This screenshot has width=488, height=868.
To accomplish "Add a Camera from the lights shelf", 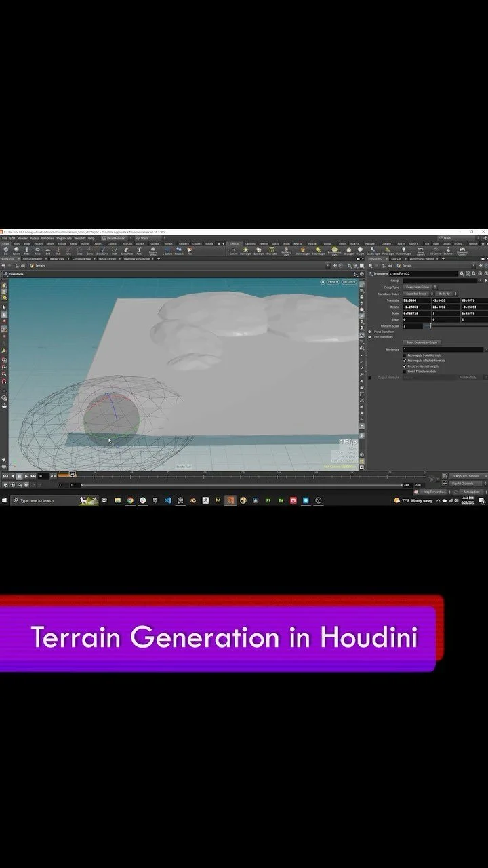I will point(233,252).
